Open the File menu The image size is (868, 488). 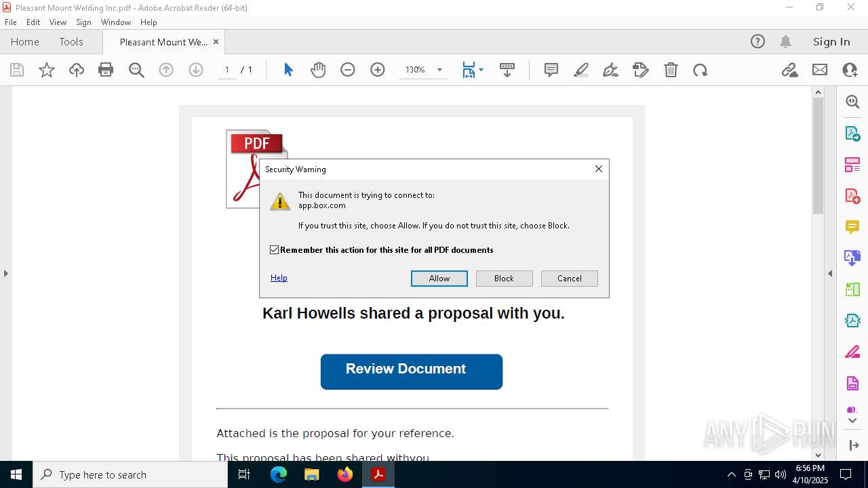11,22
